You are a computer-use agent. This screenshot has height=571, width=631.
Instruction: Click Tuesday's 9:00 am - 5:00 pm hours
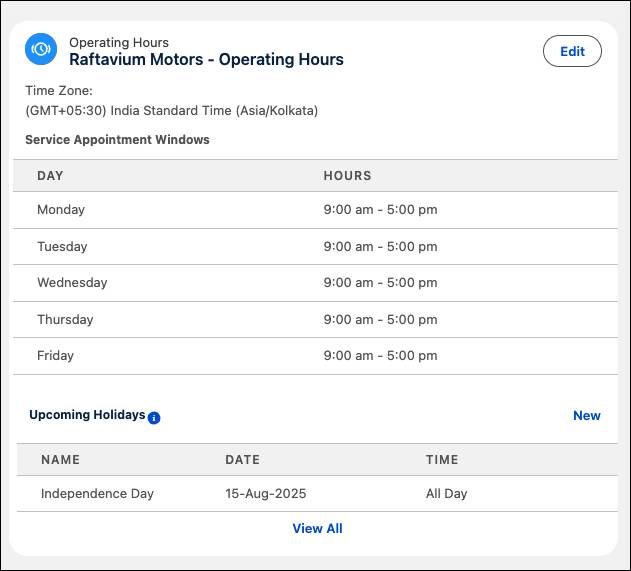tap(380, 247)
